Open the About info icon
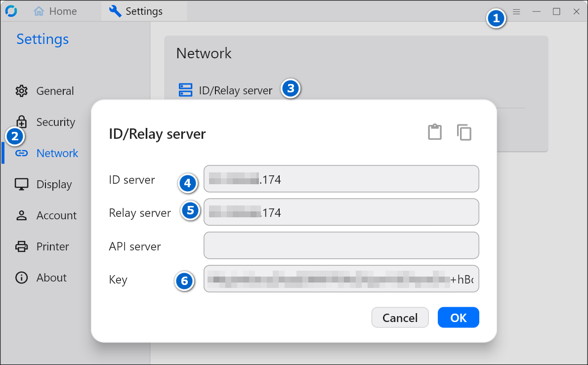588x365 pixels. (x=21, y=278)
